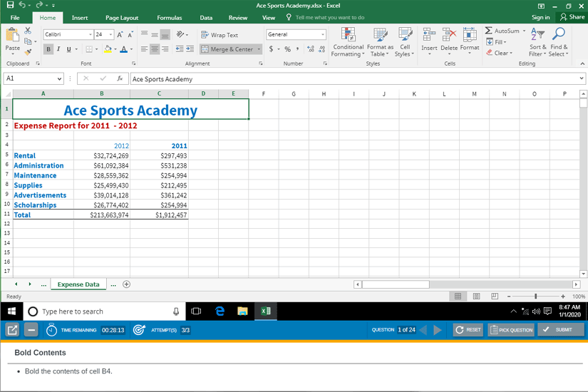Viewport: 588px width, 392px height.
Task: Add a new sheet with plus icon
Action: [127, 284]
